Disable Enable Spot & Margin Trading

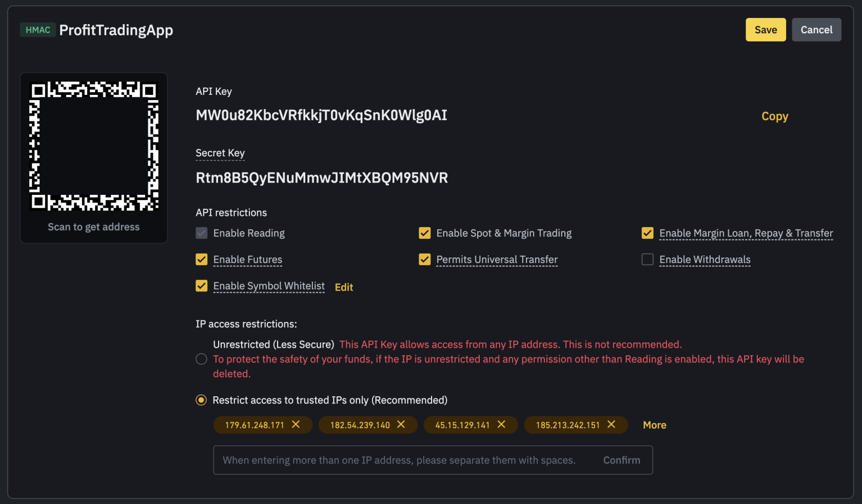424,233
